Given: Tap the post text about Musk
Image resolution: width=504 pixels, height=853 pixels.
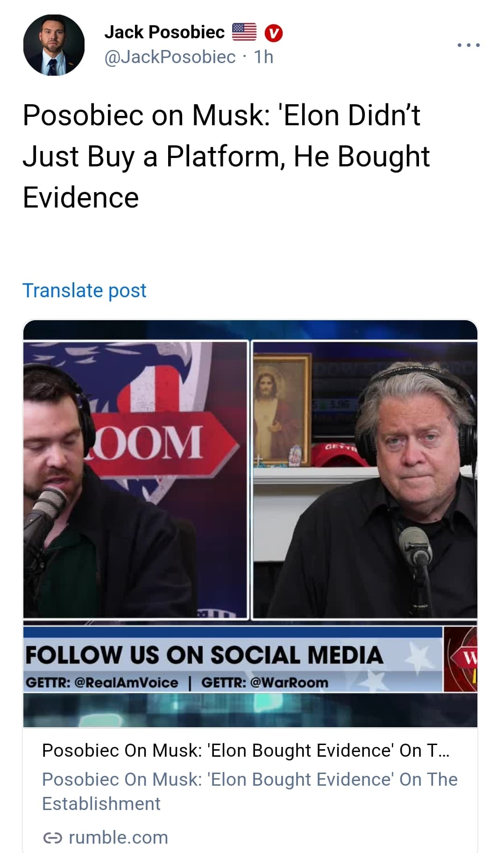Looking at the screenshot, I should 226,156.
